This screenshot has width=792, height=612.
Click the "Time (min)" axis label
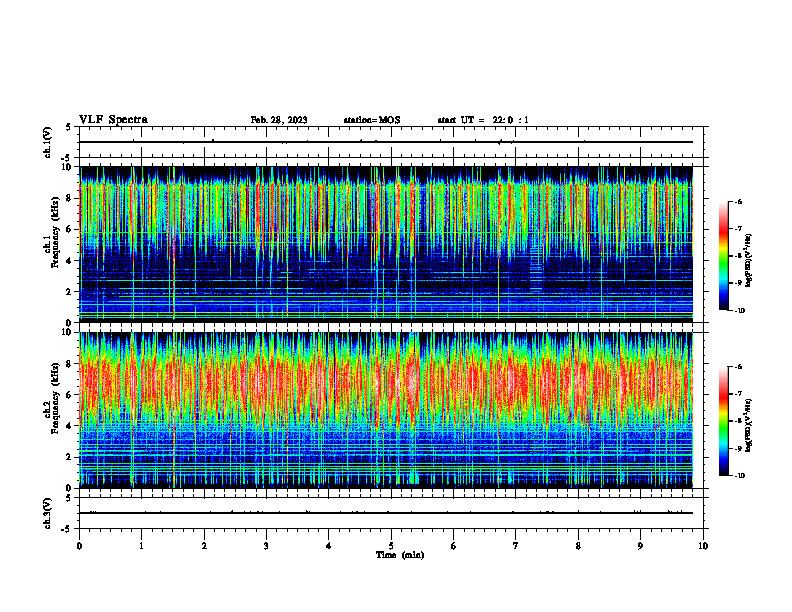pos(400,555)
